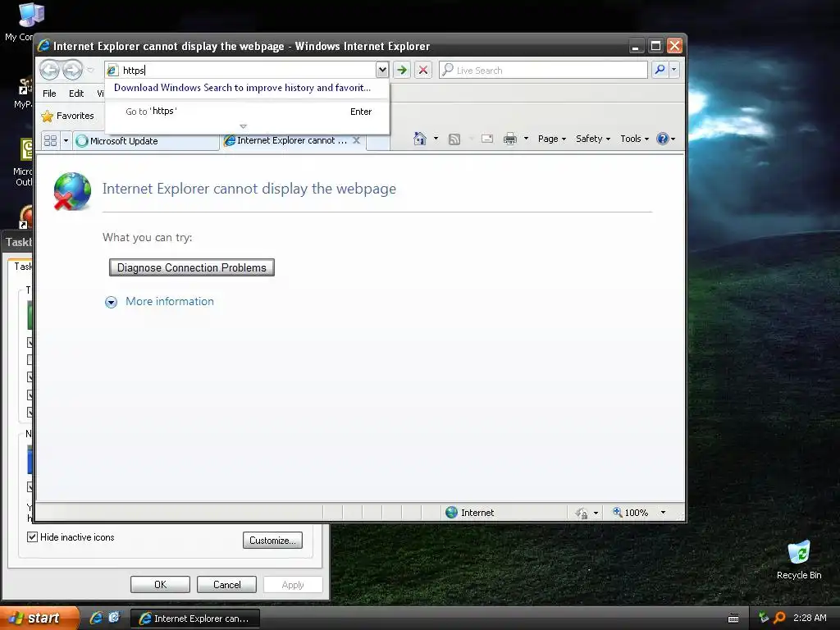Viewport: 840px width, 630px height.
Task: Click Diagnose Connection Problems button
Action: [192, 267]
